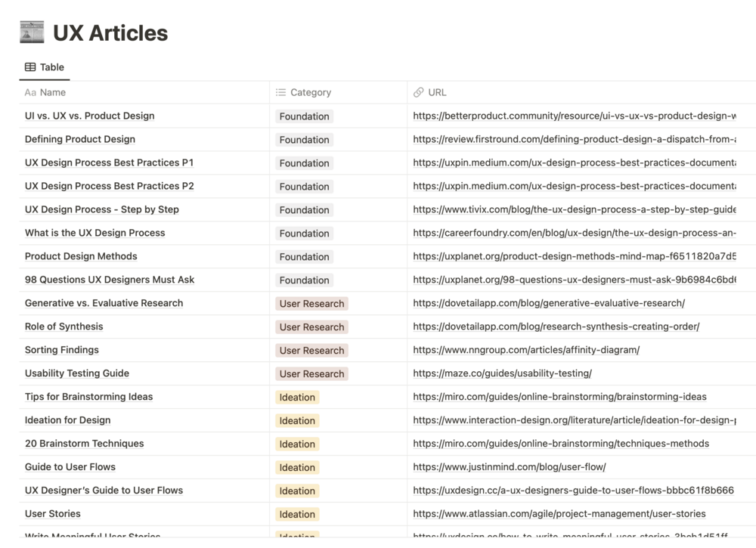Open the 'UI vs. UX vs. Product Design' entry
Viewport: 756px width, 548px height.
point(90,116)
